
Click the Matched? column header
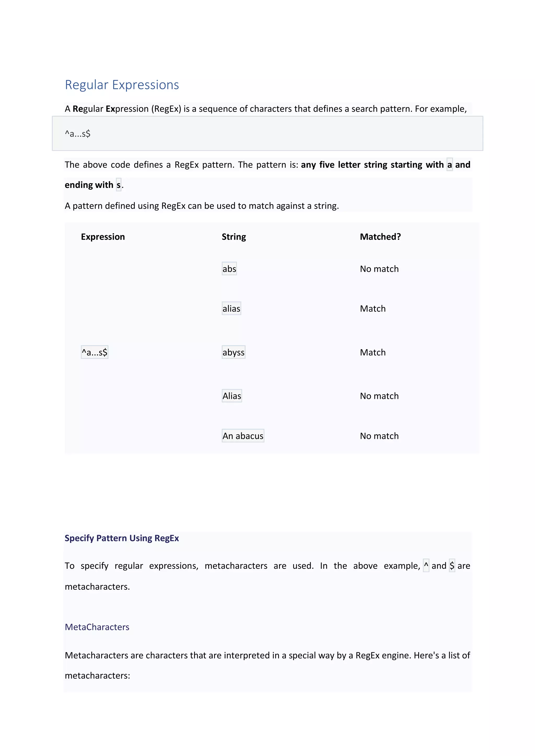[x=380, y=237]
